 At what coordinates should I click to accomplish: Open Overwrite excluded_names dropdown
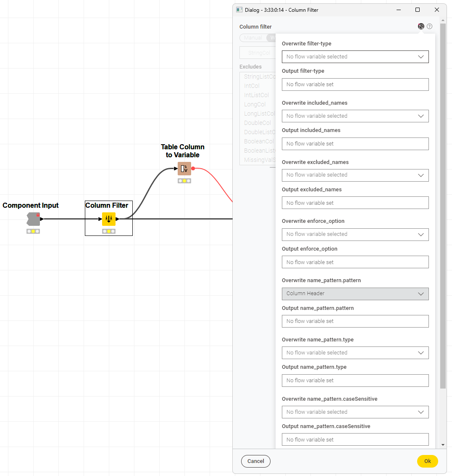[355, 175]
